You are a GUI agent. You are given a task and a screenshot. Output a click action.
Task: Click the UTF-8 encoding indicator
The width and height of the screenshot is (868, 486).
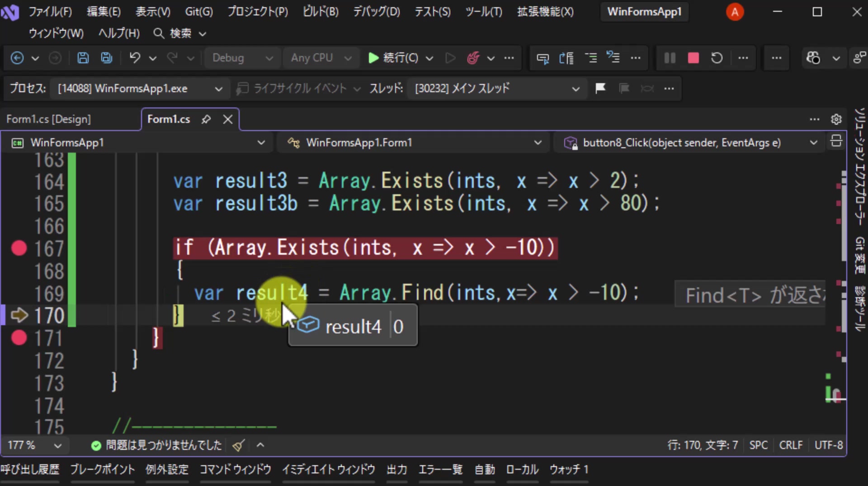[829, 445]
